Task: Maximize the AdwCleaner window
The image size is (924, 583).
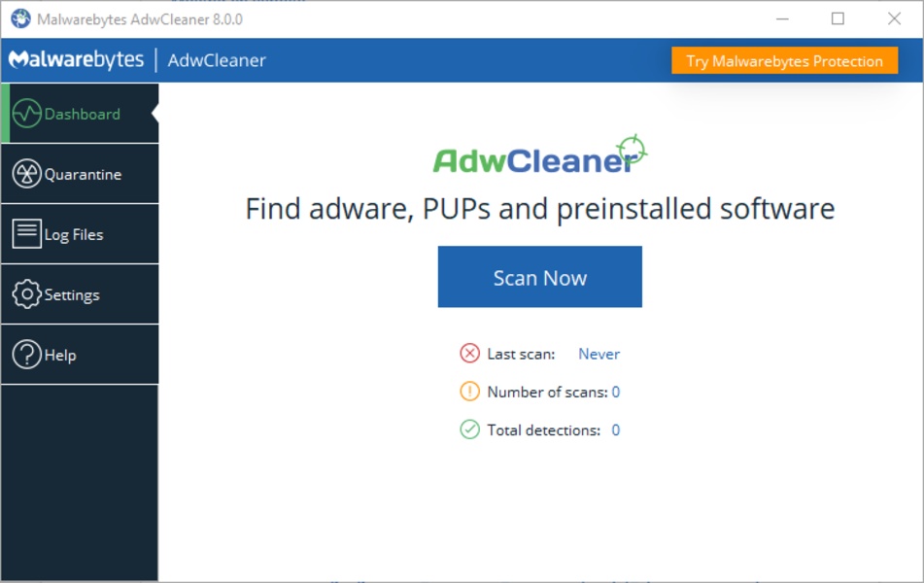Action: point(838,18)
